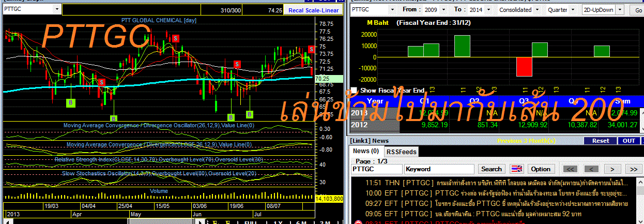Viewport: 644px width, 224px height.
Task: Click the current price 70.25 label
Action: tap(329, 79)
